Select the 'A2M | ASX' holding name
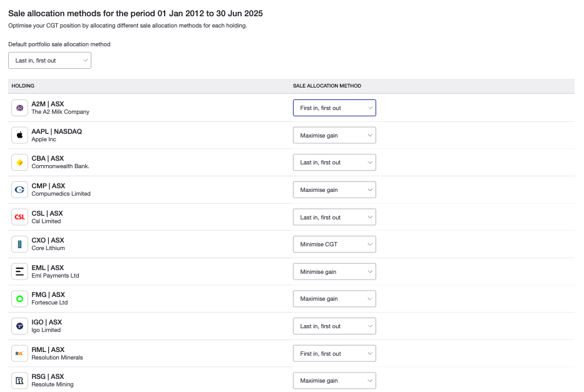The width and height of the screenshot is (584, 392). (x=48, y=104)
